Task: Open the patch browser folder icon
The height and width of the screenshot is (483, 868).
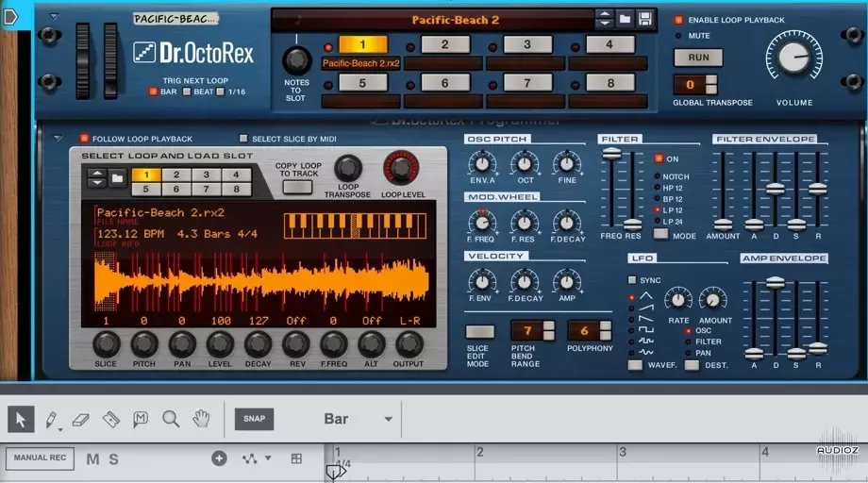Action: 625,20
